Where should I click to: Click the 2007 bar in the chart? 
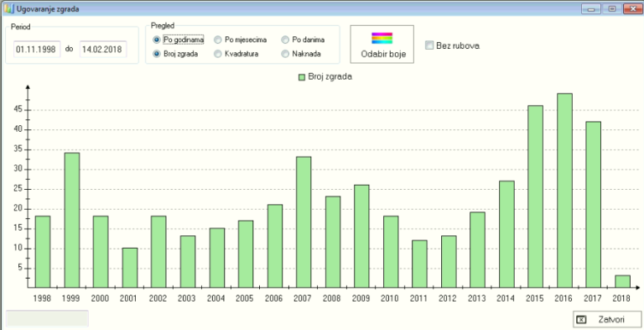(x=304, y=223)
